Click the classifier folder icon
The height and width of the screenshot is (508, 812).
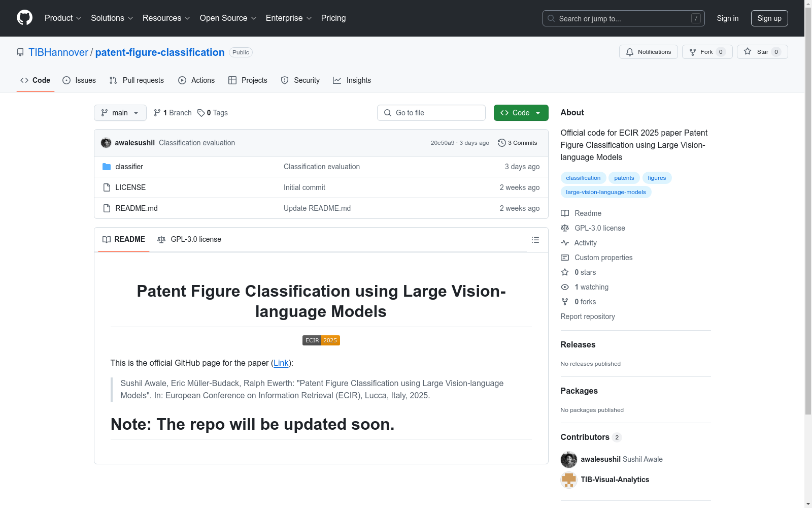[x=107, y=167]
